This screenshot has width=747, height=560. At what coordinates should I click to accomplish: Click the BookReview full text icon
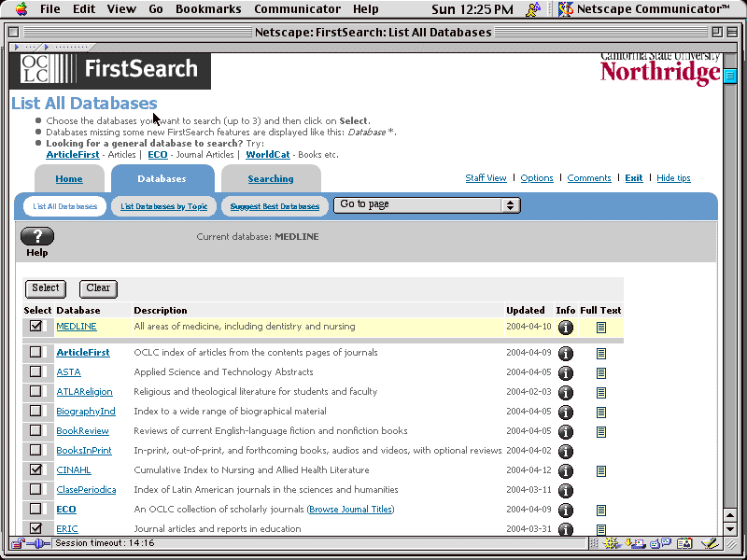coord(601,432)
